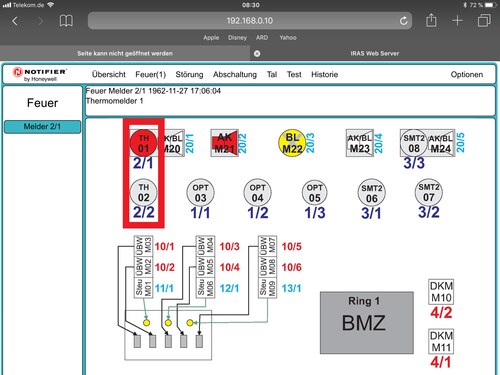Select the gray Ring 1 BMZ panel

367,322
